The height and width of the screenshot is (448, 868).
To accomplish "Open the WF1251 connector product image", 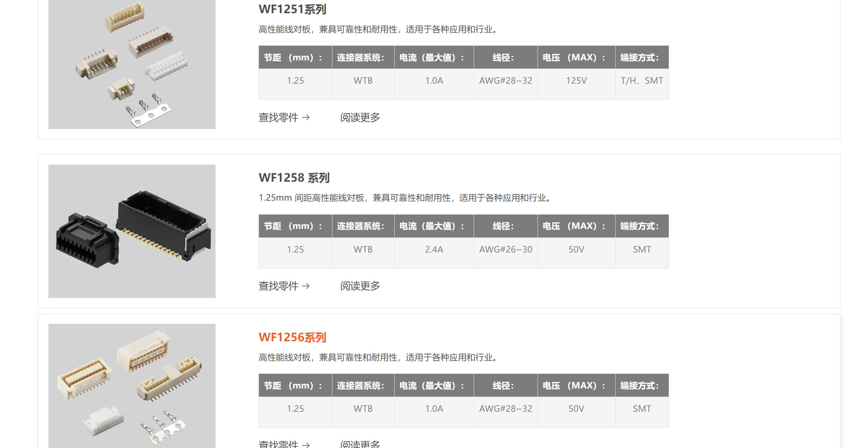I will point(132,64).
